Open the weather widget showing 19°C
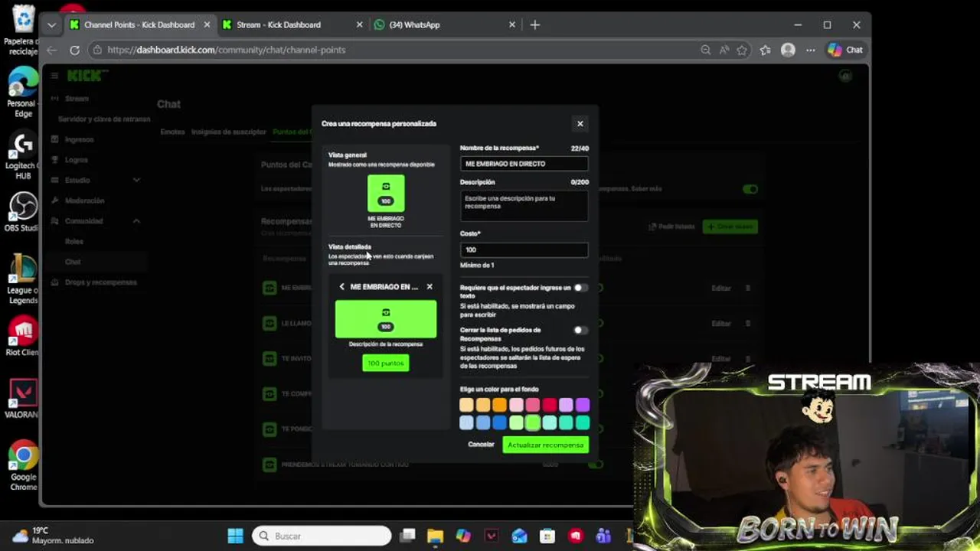The image size is (980, 551). point(54,536)
